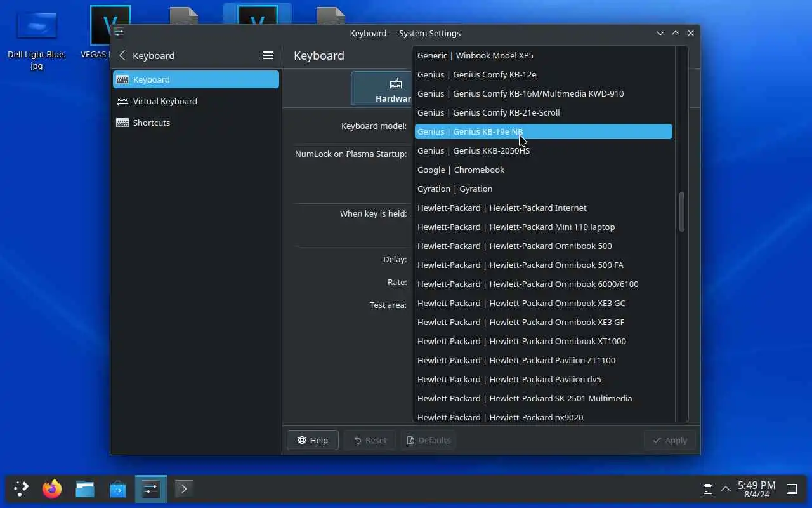Open the Virtual Keyboard sidebar entry
Image resolution: width=812 pixels, height=508 pixels.
point(196,101)
